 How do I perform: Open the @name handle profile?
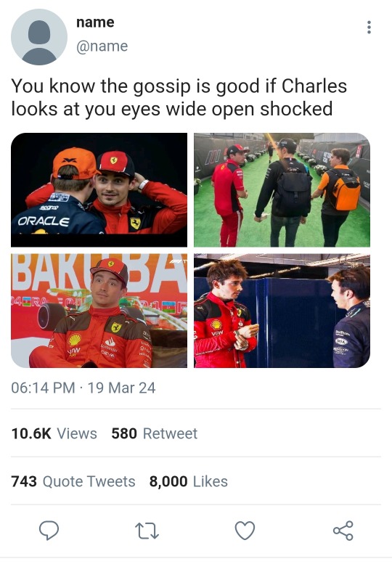[x=102, y=46]
